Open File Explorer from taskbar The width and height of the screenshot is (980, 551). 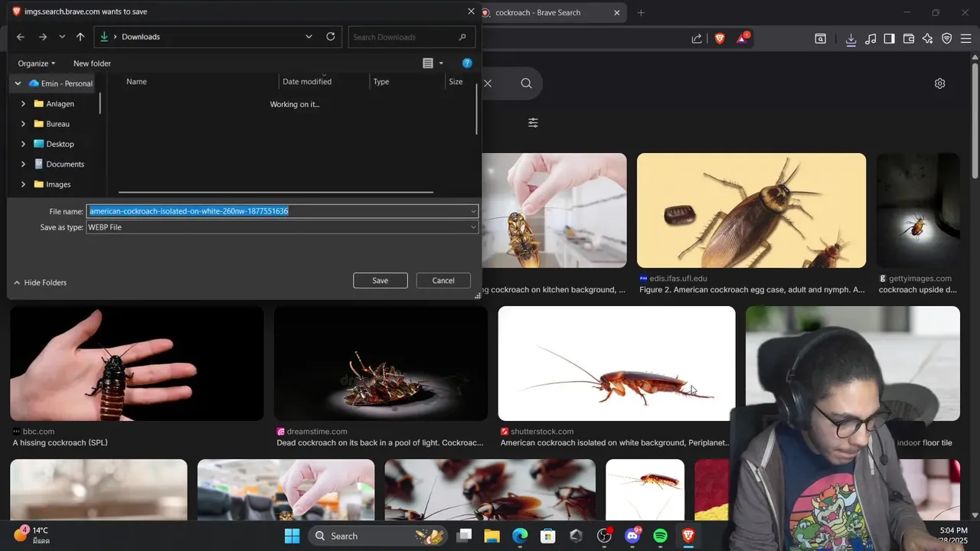492,536
